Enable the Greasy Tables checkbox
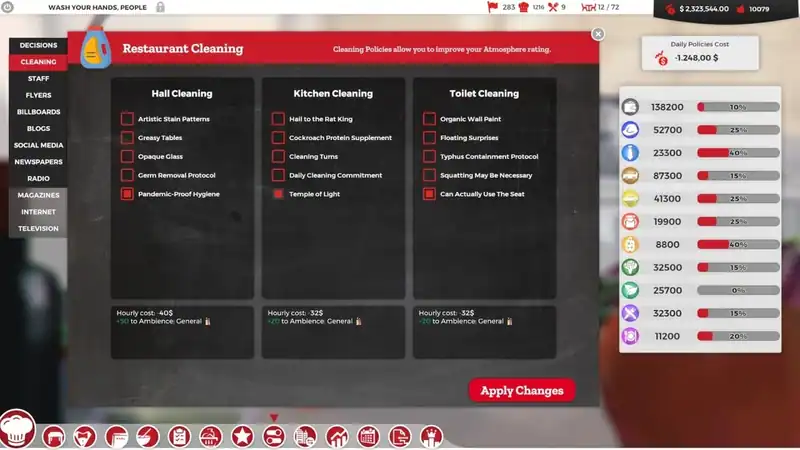 tap(127, 138)
